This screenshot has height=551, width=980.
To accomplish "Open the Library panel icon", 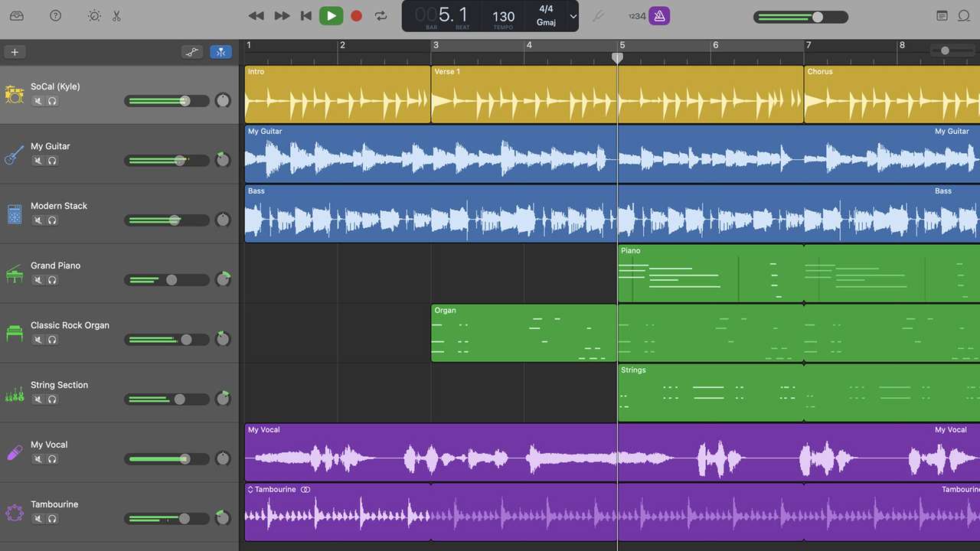I will coord(17,16).
